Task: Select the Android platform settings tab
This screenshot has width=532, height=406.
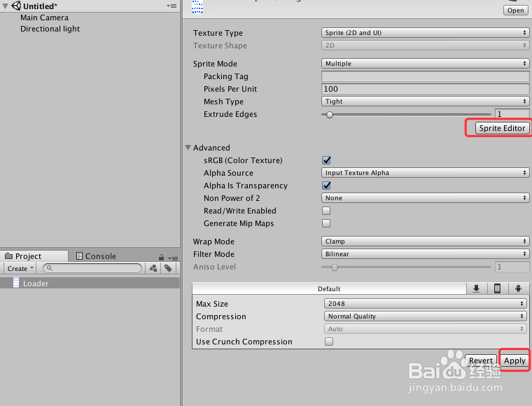Action: (x=518, y=288)
